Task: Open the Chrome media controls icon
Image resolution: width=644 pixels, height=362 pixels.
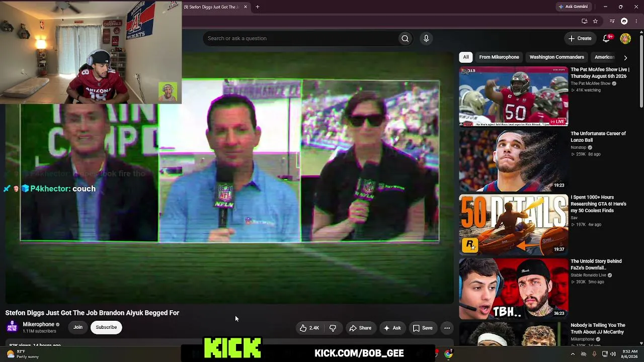Action: coord(612,21)
